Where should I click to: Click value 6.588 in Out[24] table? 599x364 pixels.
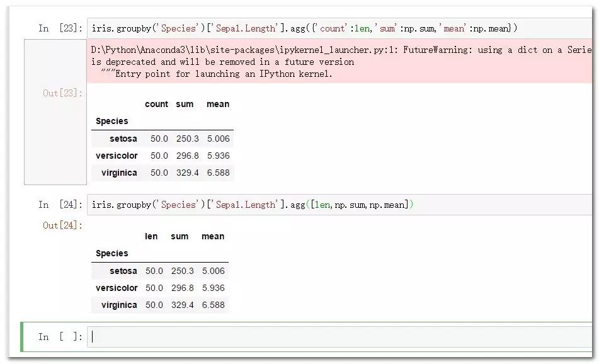(213, 305)
